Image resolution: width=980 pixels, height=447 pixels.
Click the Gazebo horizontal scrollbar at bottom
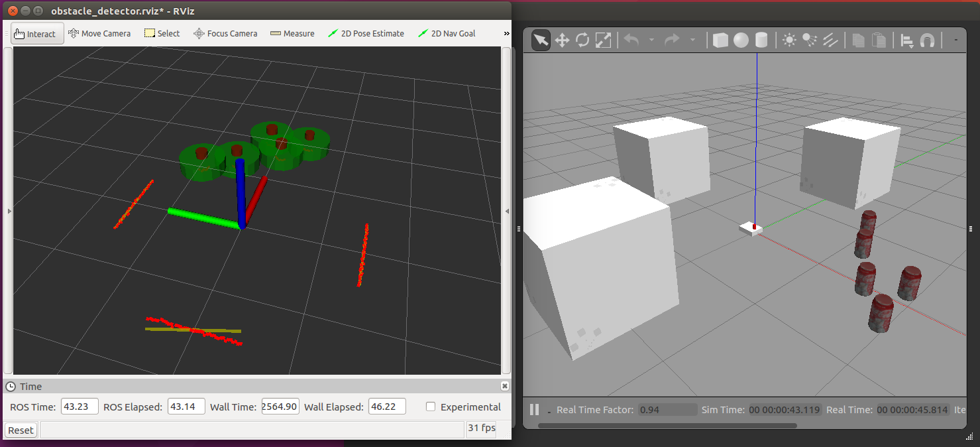[667, 426]
